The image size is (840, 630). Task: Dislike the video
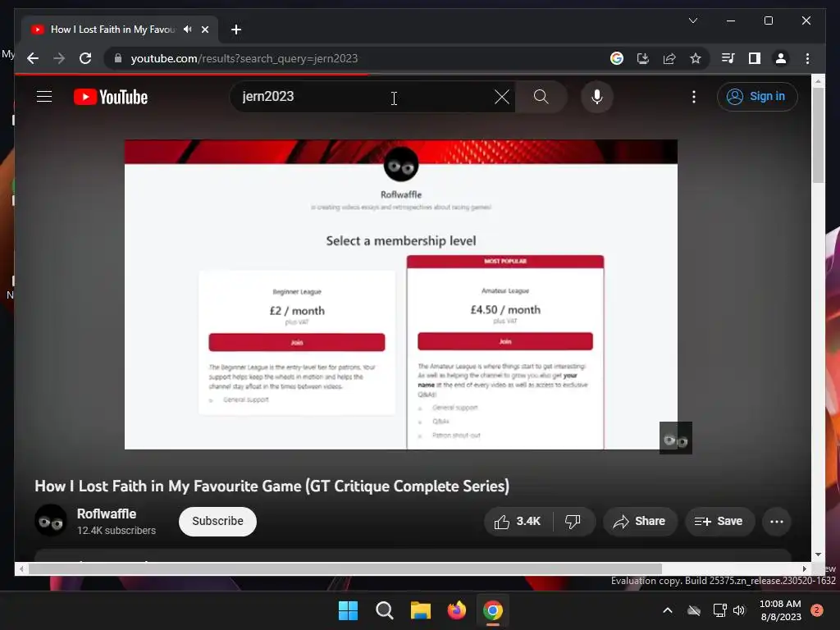point(573,521)
